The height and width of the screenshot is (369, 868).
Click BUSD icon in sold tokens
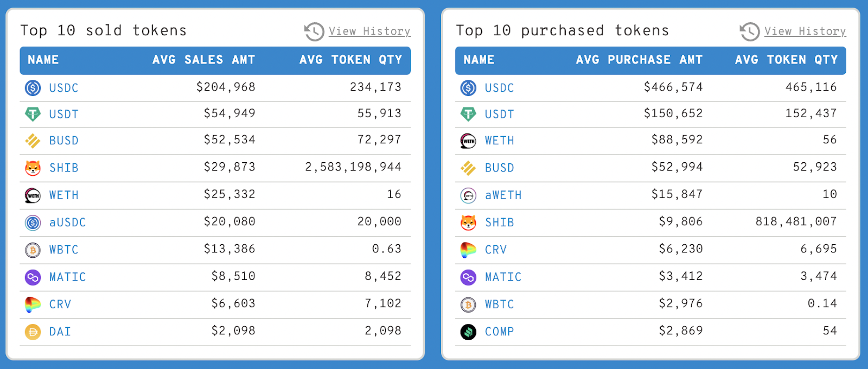33,141
